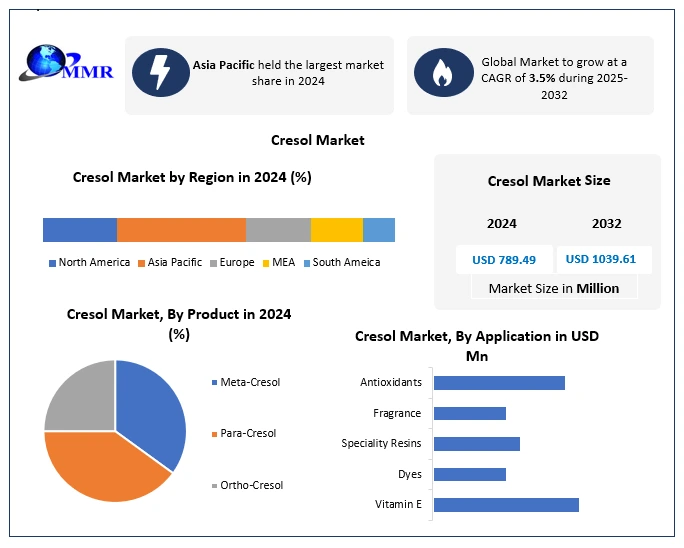Click the South America legend marker
The height and width of the screenshot is (548, 684).
coord(306,263)
